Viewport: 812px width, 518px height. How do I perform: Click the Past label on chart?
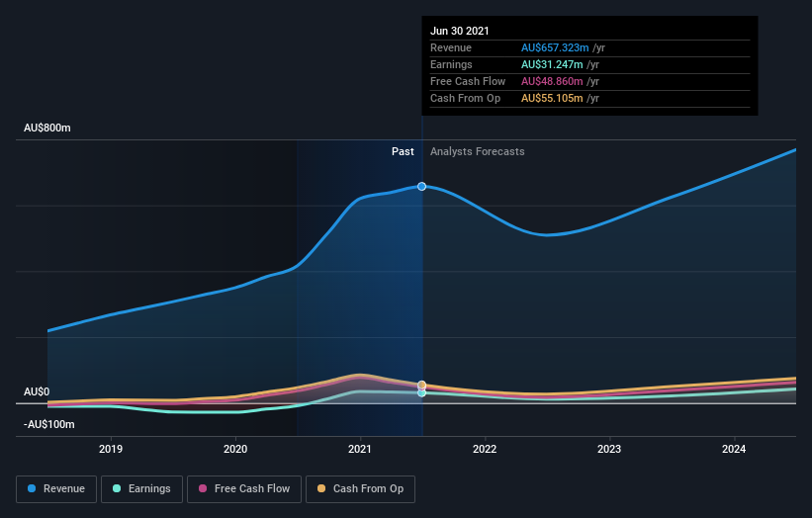403,151
